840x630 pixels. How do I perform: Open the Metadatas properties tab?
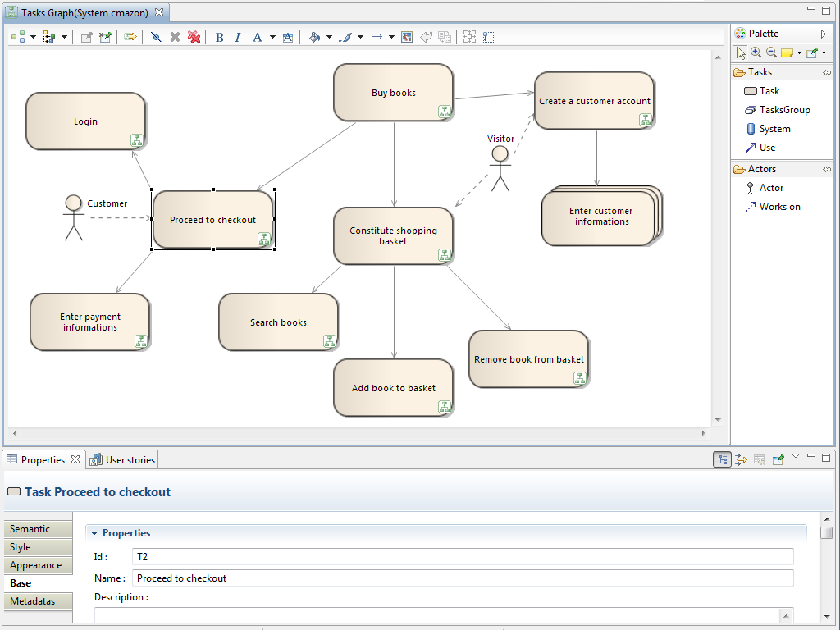tap(38, 601)
